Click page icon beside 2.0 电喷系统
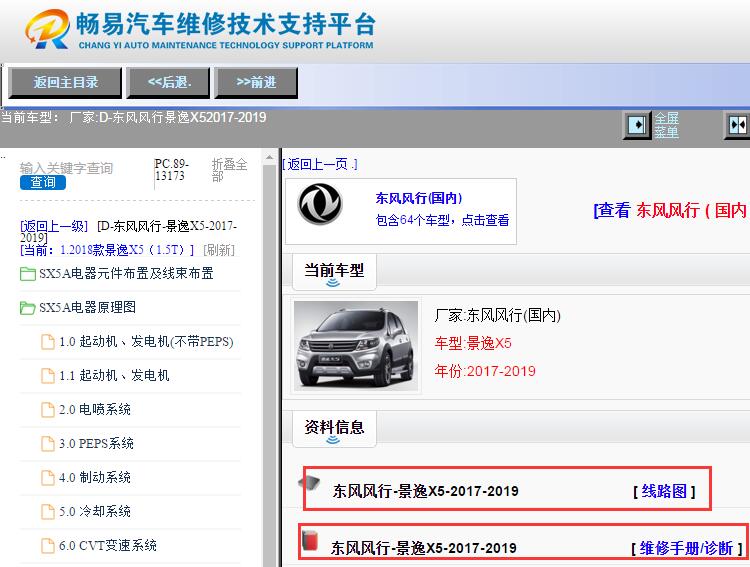The width and height of the screenshot is (750, 567). 48,410
